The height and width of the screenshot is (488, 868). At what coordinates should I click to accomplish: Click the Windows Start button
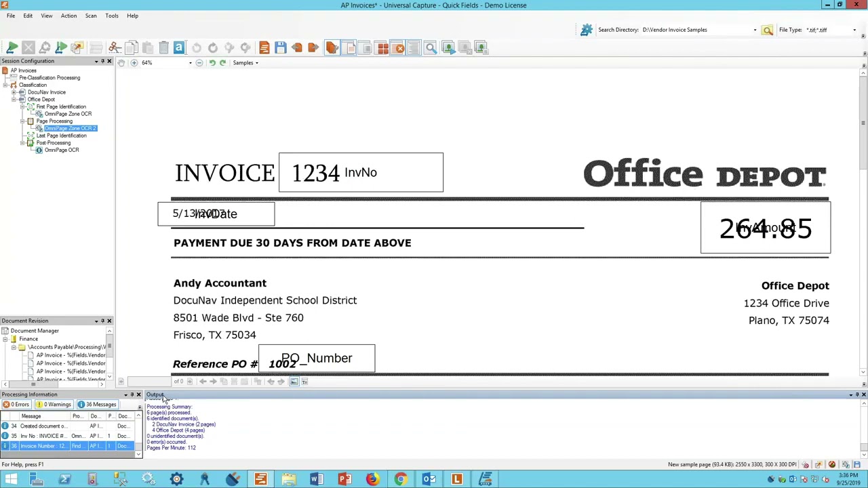click(11, 480)
